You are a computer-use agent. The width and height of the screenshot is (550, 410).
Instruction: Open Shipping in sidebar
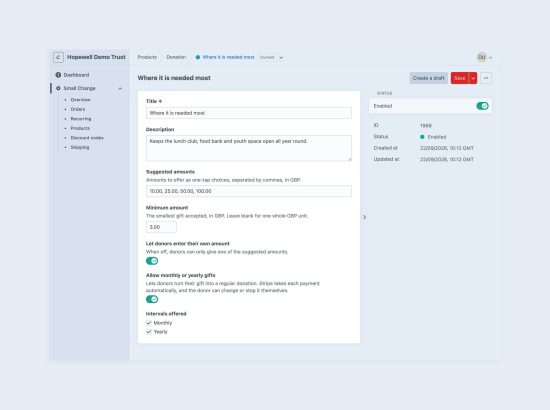coord(80,147)
